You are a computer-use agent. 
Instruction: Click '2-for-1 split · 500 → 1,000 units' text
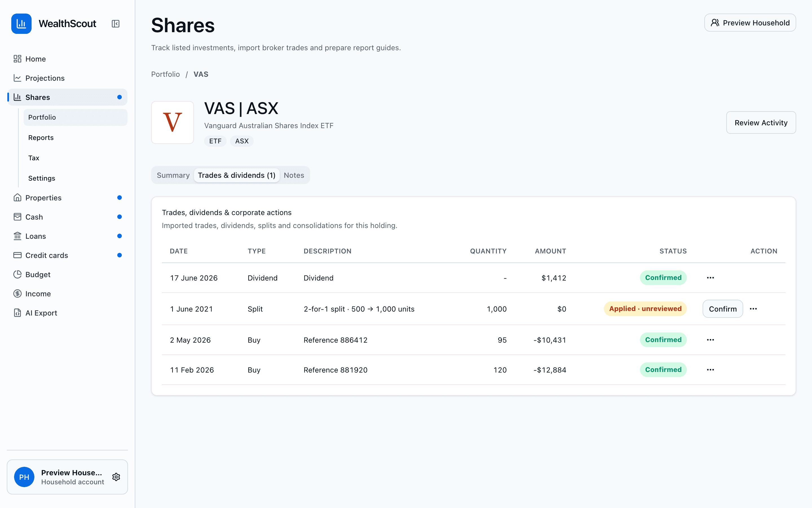click(x=359, y=309)
